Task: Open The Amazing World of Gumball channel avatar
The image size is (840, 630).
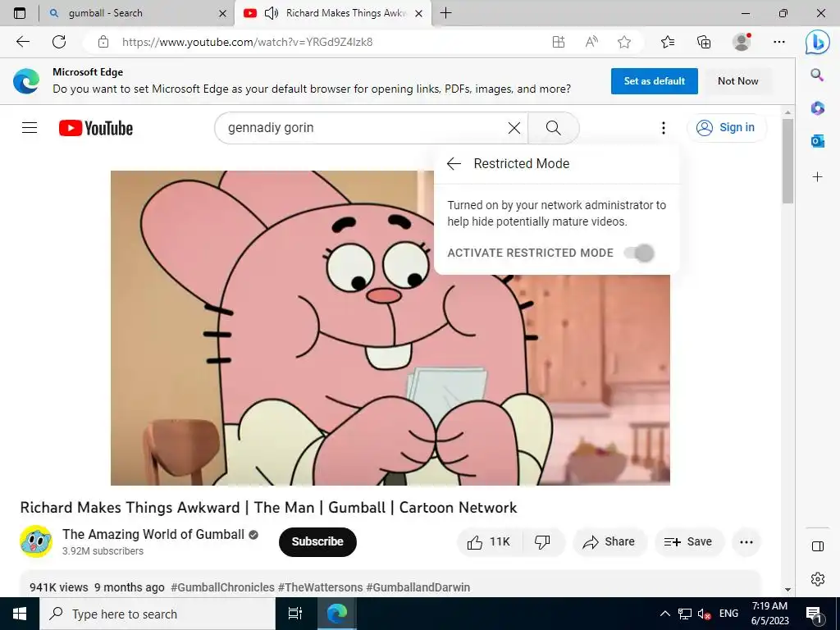Action: pyautogui.click(x=36, y=541)
